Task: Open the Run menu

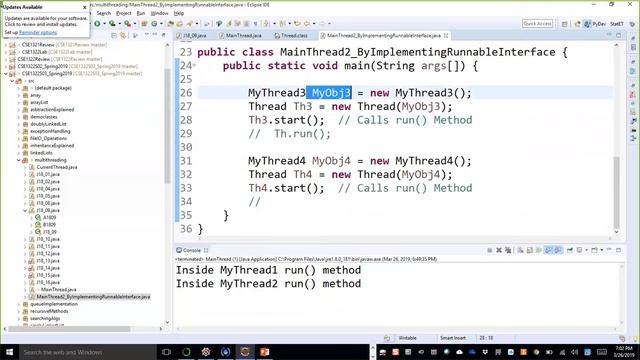Action: pos(141,13)
